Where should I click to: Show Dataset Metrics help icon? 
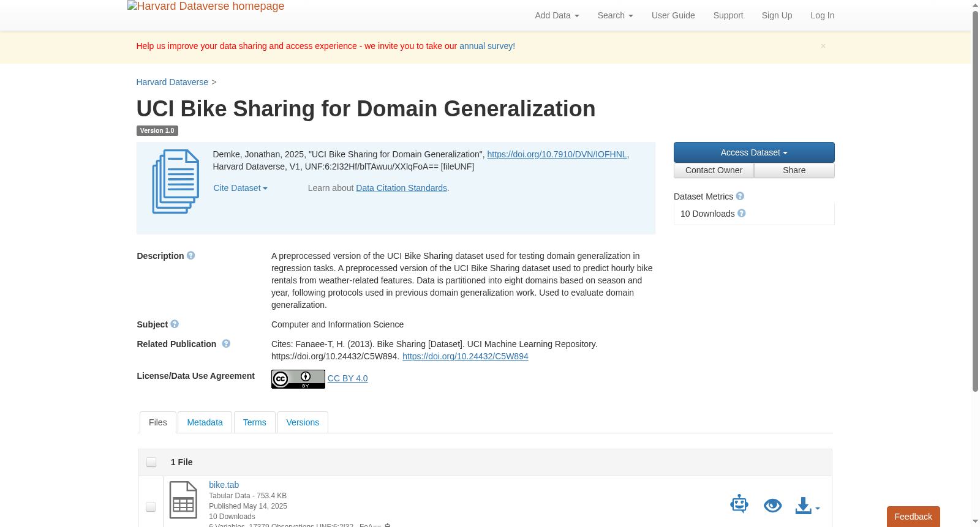tap(740, 196)
